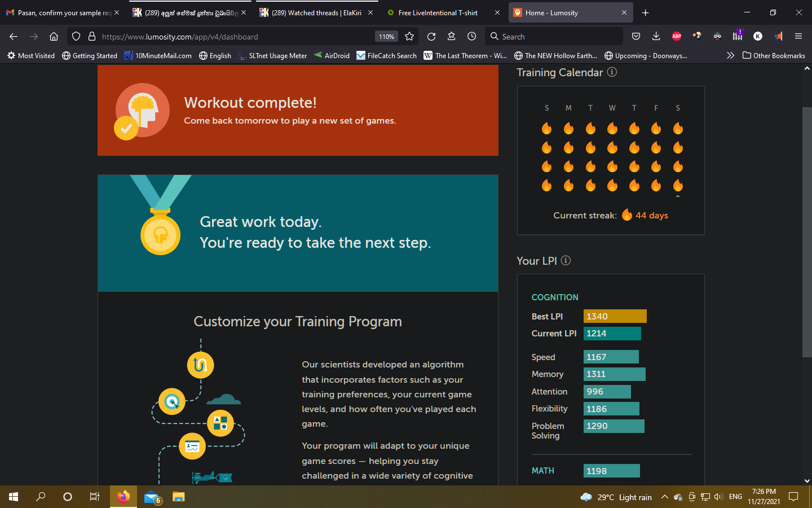Viewport: 812px width, 508px height.
Task: Open AirDroid bookmark
Action: [x=332, y=55]
